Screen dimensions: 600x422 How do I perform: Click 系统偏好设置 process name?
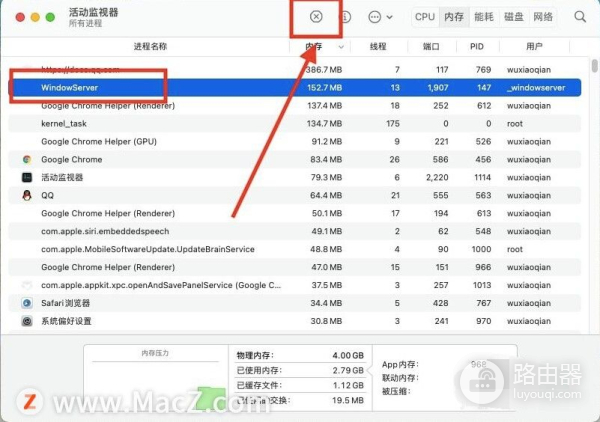[66, 321]
